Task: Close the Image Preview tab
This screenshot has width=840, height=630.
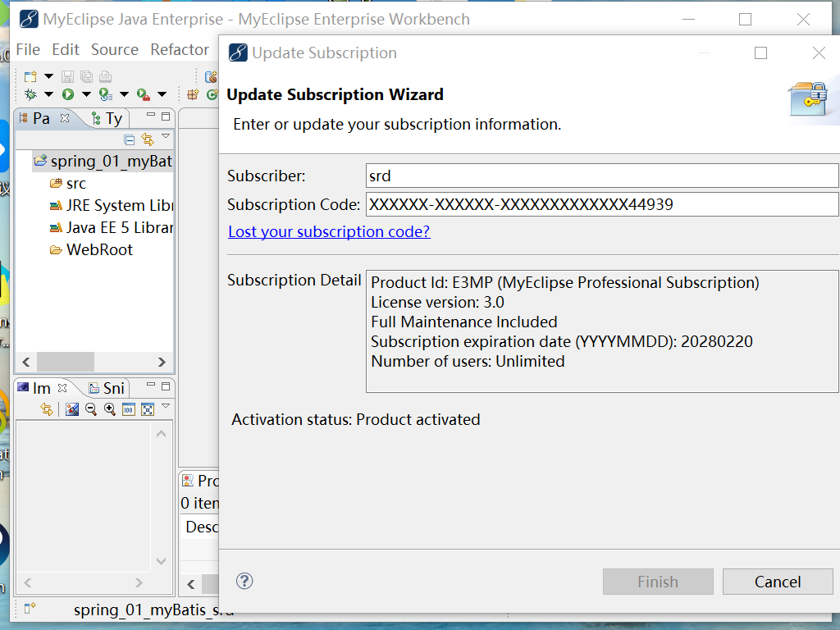Action: click(x=62, y=387)
